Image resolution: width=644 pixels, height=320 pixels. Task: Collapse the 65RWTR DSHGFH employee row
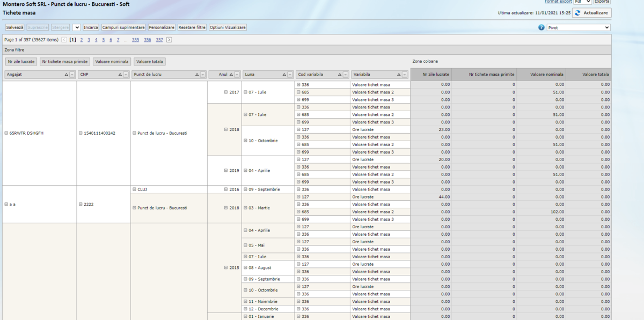coord(6,133)
